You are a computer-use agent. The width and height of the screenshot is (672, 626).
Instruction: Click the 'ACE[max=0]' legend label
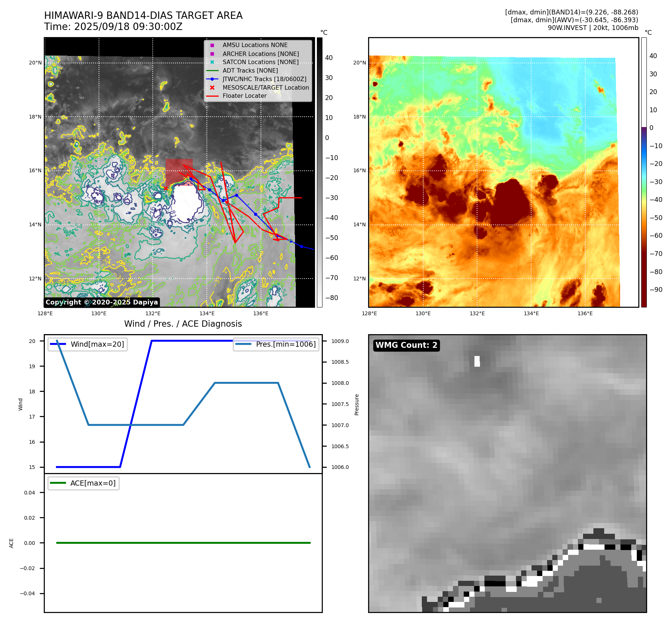(93, 483)
